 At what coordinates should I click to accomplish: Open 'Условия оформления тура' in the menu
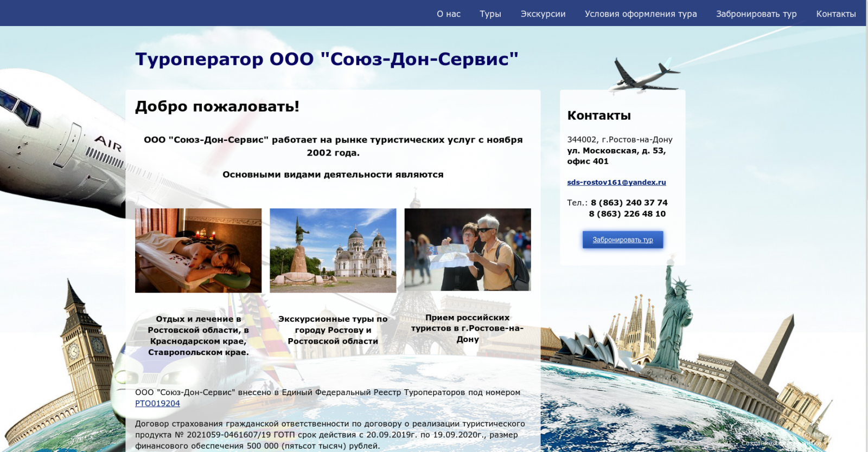641,14
